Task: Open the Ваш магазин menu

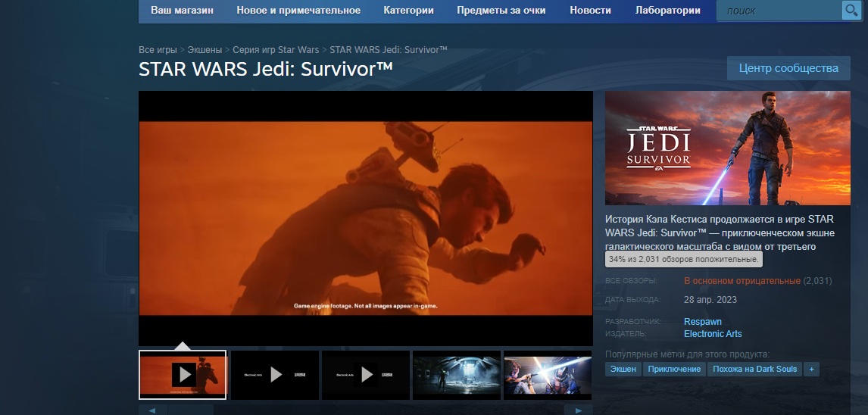Action: [182, 11]
